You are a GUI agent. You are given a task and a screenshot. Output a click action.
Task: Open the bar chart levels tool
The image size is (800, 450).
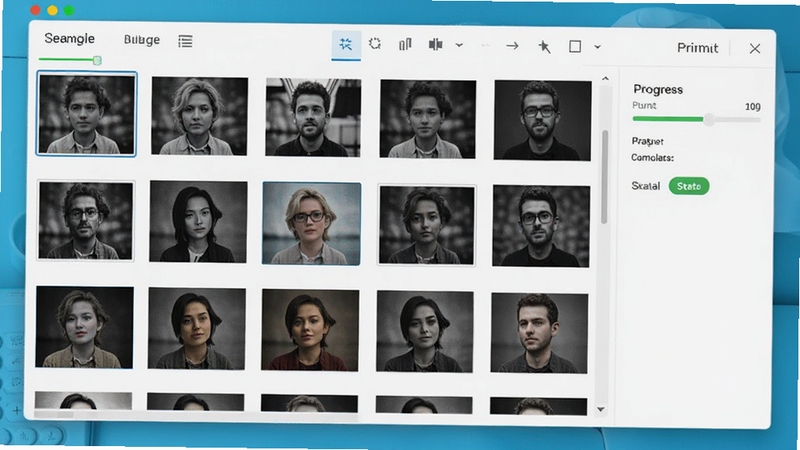[405, 45]
